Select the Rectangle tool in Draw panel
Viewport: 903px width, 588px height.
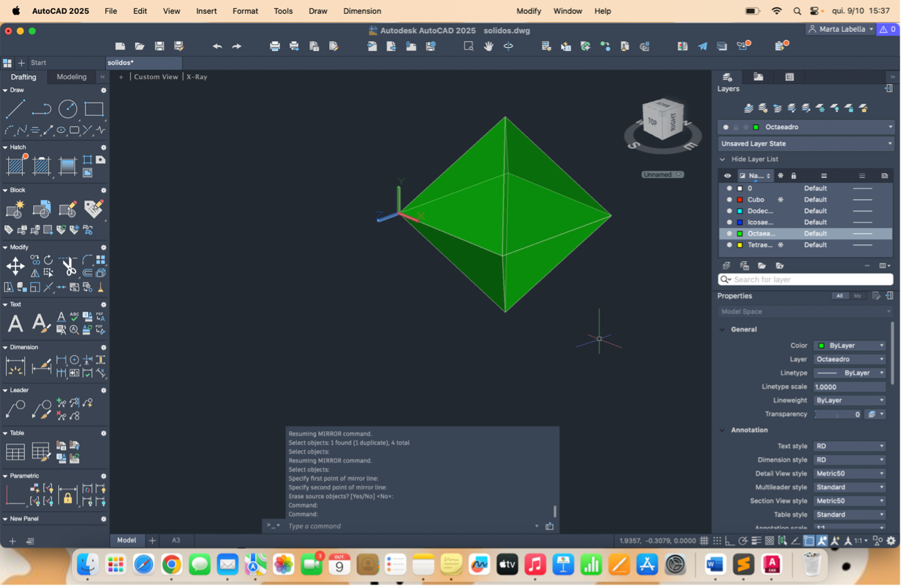pos(94,109)
